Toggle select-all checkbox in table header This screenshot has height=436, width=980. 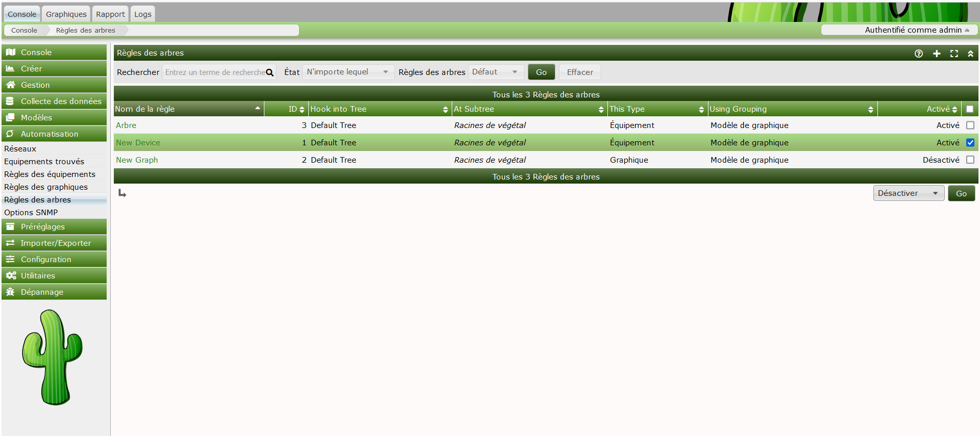pos(969,109)
